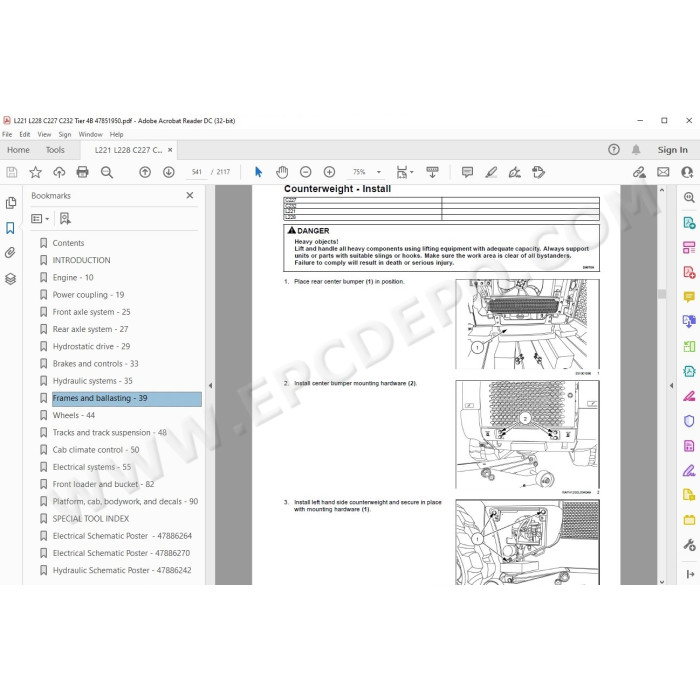This screenshot has height=700, width=700.
Task: Activate the Hand pan tool
Action: pyautogui.click(x=282, y=172)
